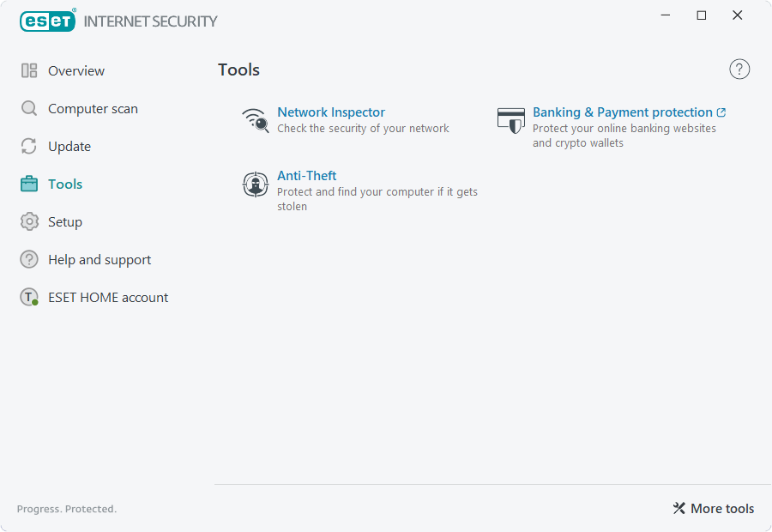Click the ESET HOME account avatar icon
Viewport: 772px width, 532px height.
(x=29, y=298)
